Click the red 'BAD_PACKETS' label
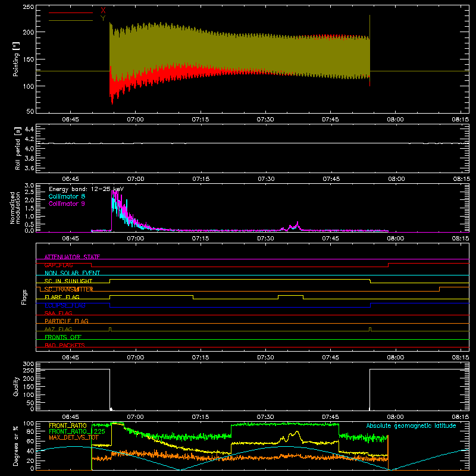This screenshot has width=476, height=476. [x=65, y=345]
